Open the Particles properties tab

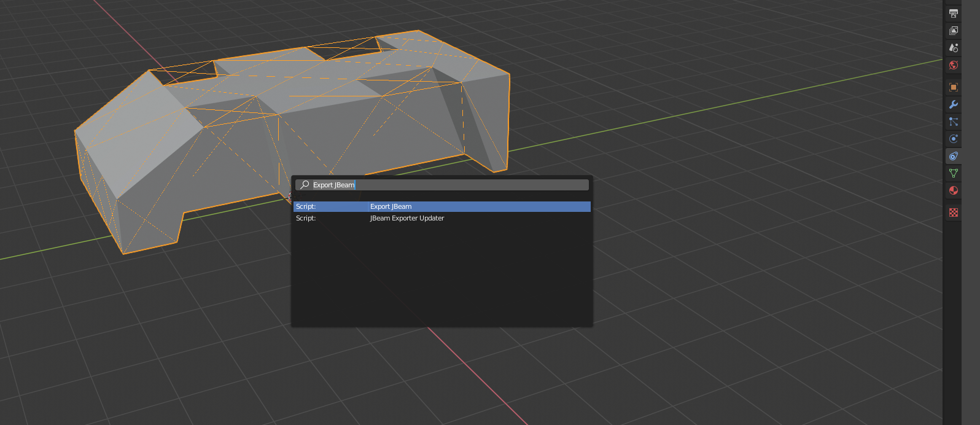(954, 122)
